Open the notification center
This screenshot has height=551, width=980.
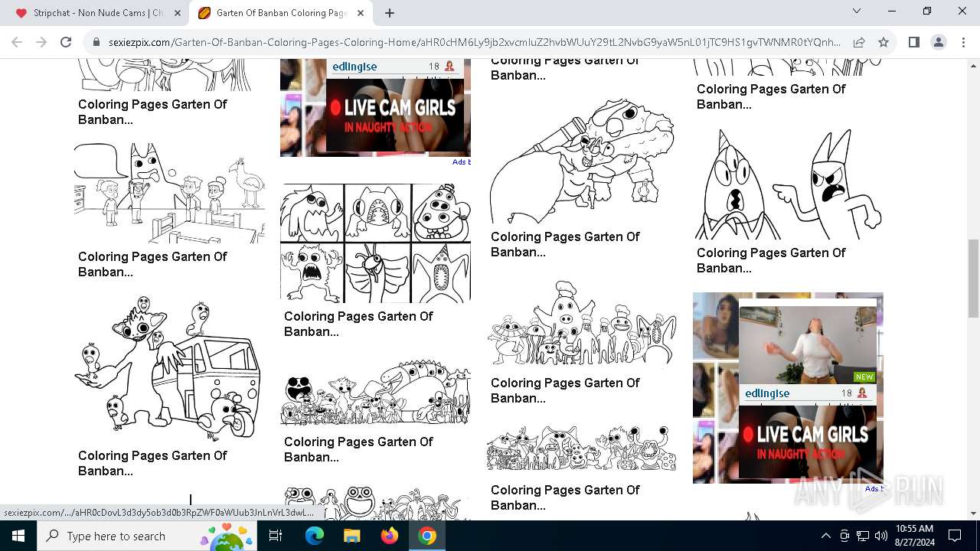pos(955,536)
